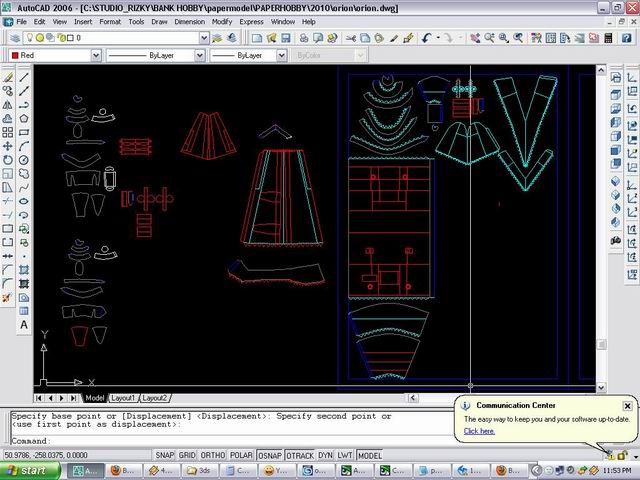Select the Multiline Text tool (A)
This screenshot has height=480, width=640.
tap(24, 325)
